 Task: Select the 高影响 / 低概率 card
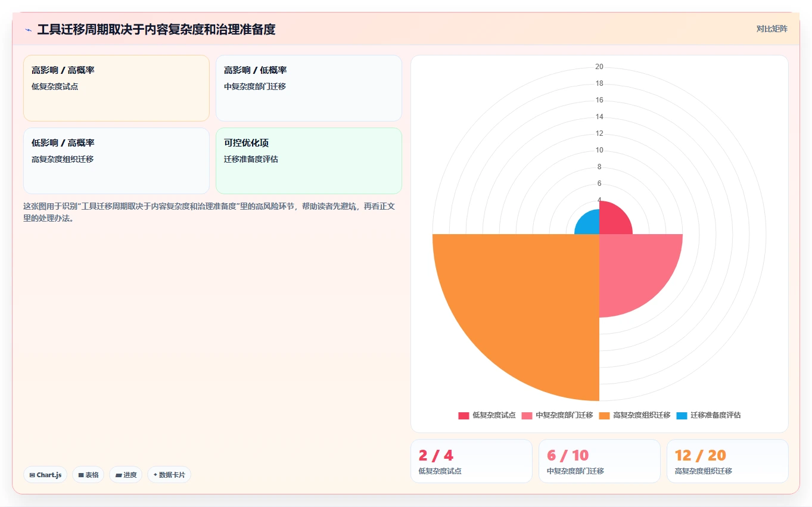309,88
